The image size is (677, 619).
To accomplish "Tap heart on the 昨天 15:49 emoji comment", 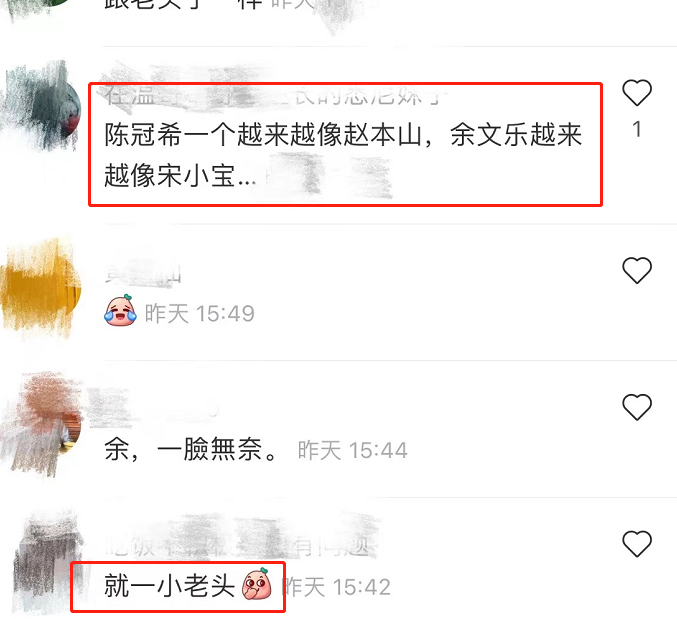I will point(636,270).
